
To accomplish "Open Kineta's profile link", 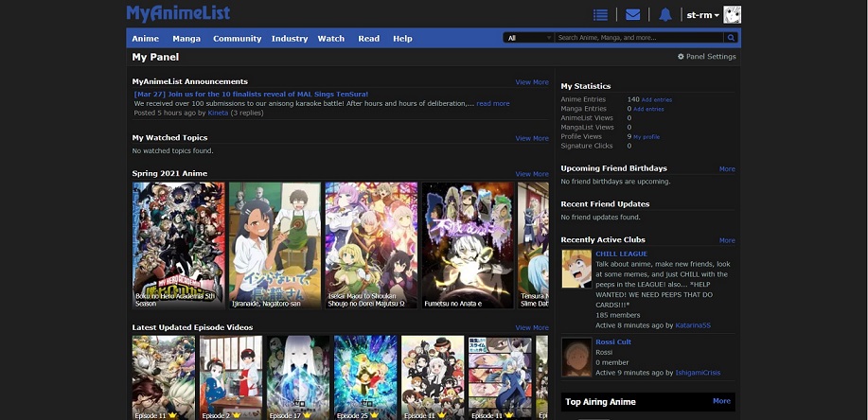I will (218, 113).
